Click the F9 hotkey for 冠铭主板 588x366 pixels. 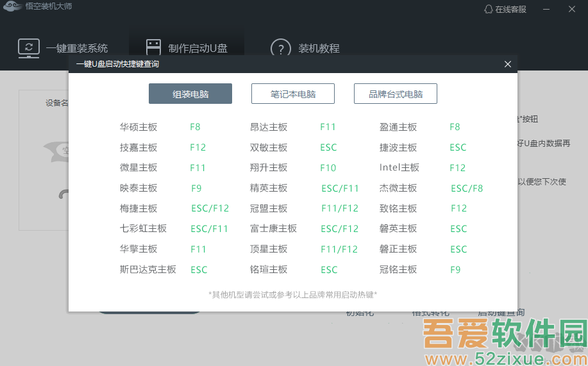click(x=455, y=270)
